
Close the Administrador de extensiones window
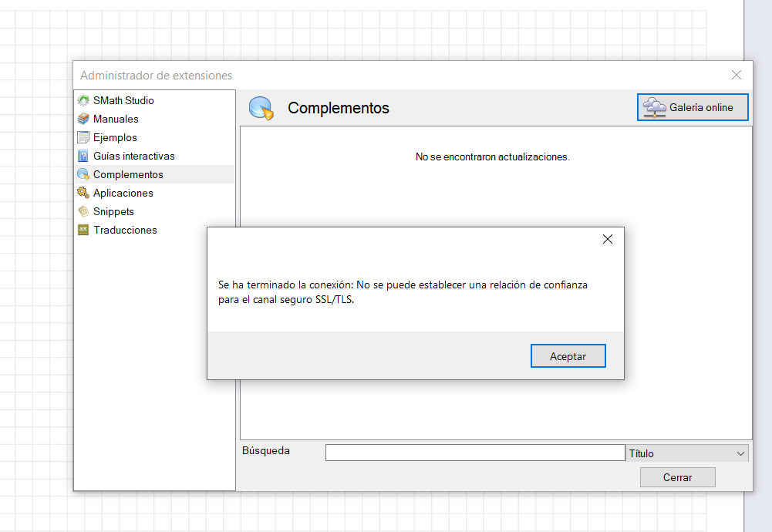pyautogui.click(x=737, y=75)
